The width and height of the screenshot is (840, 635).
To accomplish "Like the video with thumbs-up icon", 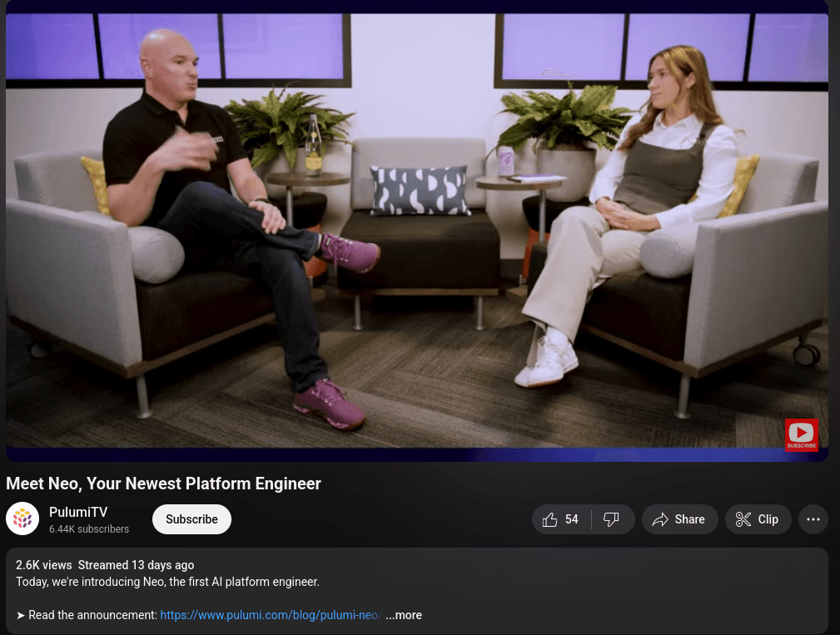I will point(549,519).
